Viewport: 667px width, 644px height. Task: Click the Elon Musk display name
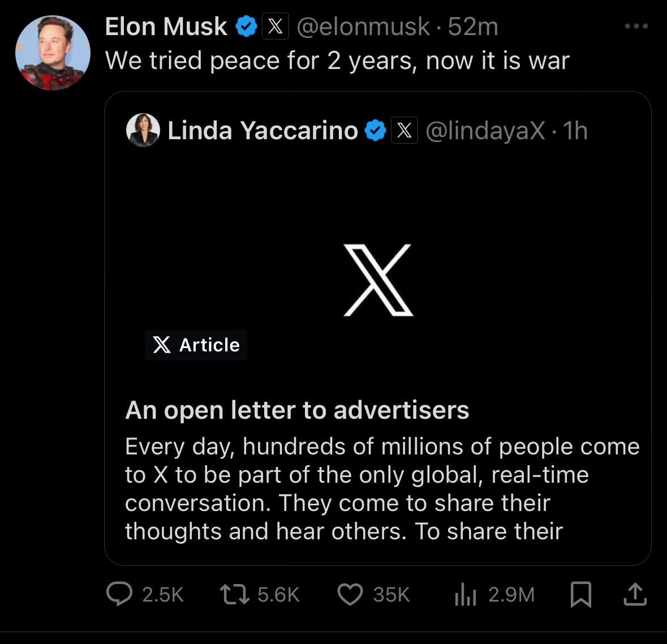click(x=166, y=27)
